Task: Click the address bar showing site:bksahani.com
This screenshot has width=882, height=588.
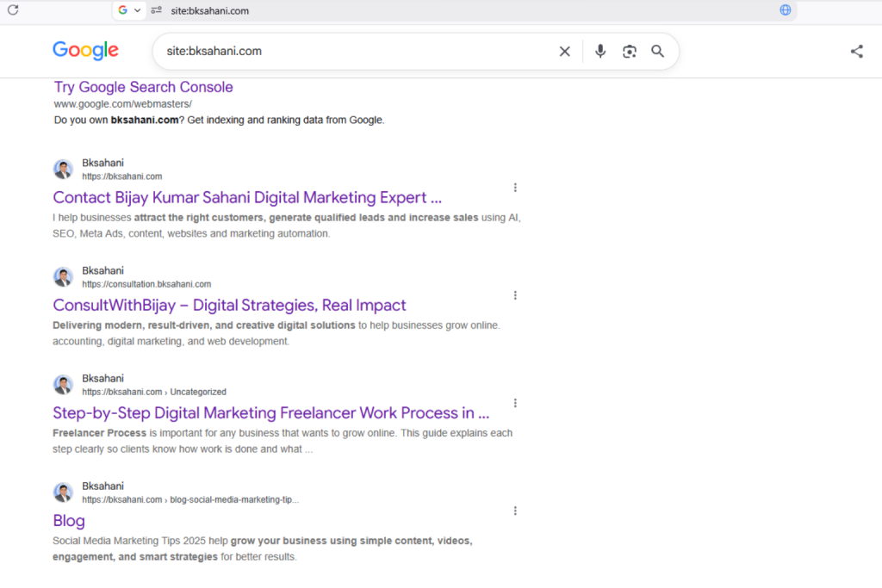Action: click(209, 10)
